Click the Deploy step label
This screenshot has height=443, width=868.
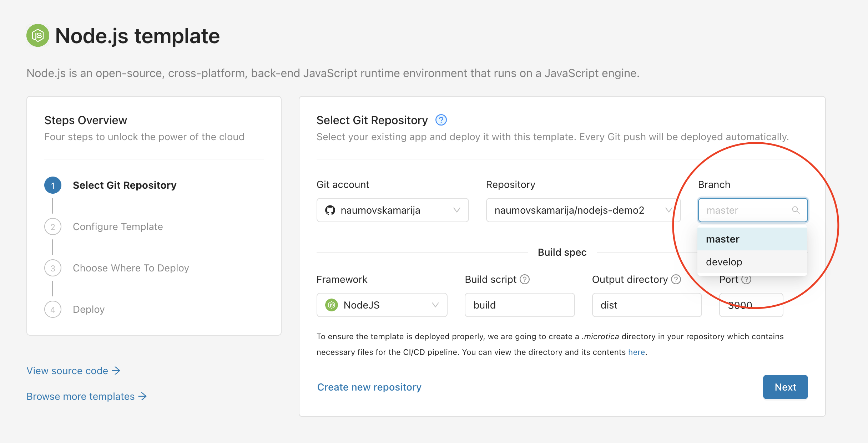click(x=89, y=309)
